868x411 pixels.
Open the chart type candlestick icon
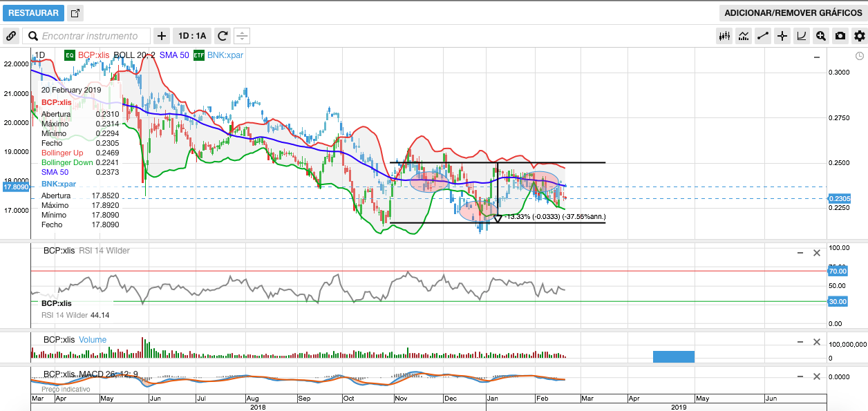click(x=724, y=36)
